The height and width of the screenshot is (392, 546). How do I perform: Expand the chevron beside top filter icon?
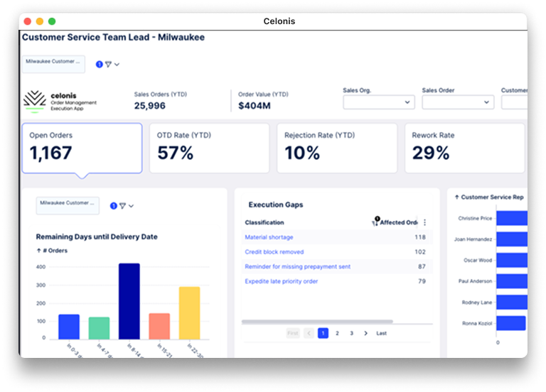click(x=117, y=65)
